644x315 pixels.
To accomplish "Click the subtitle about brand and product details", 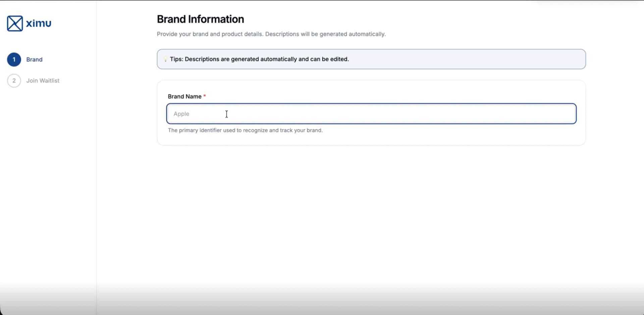I will 271,34.
